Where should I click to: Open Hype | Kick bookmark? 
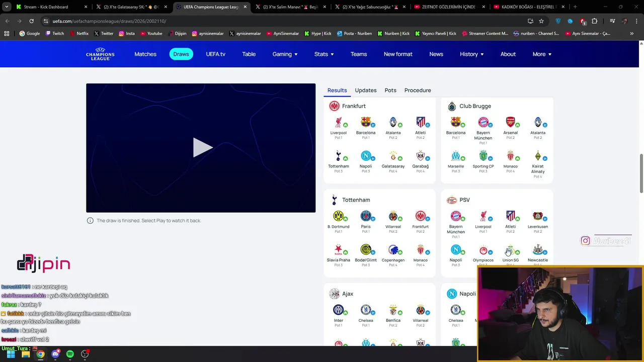click(x=318, y=34)
